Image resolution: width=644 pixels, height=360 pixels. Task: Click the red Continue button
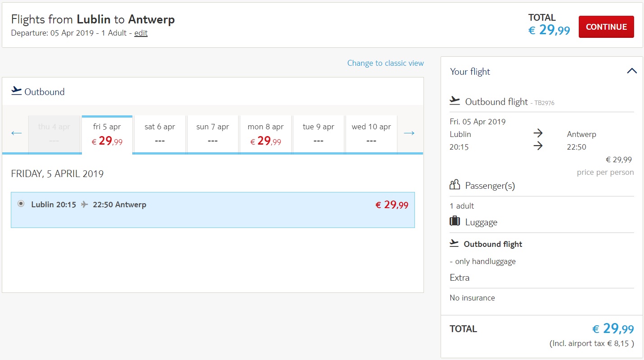(x=606, y=27)
